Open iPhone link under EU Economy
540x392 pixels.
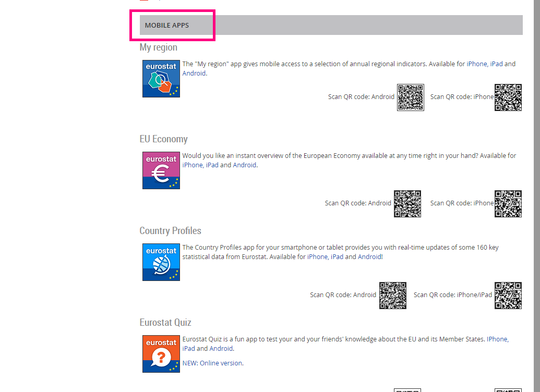[x=193, y=165]
